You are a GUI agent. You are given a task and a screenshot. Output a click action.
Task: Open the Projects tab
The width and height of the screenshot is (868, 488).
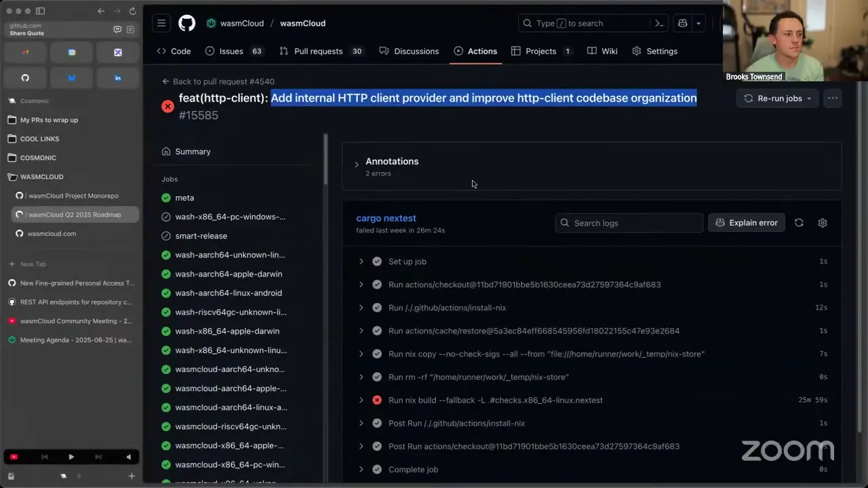[x=542, y=51]
